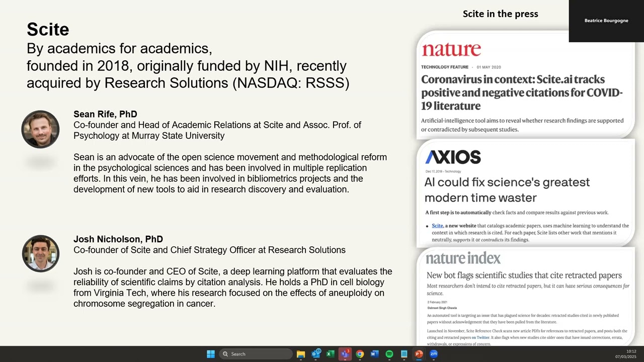This screenshot has width=644, height=362.
Task: Click the 'Scite' slide title
Action: 48,29
